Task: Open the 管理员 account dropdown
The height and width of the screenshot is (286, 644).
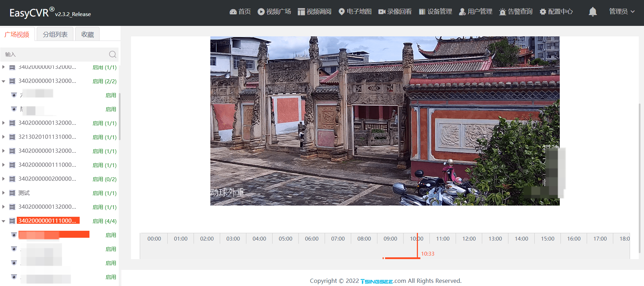Action: point(622,12)
